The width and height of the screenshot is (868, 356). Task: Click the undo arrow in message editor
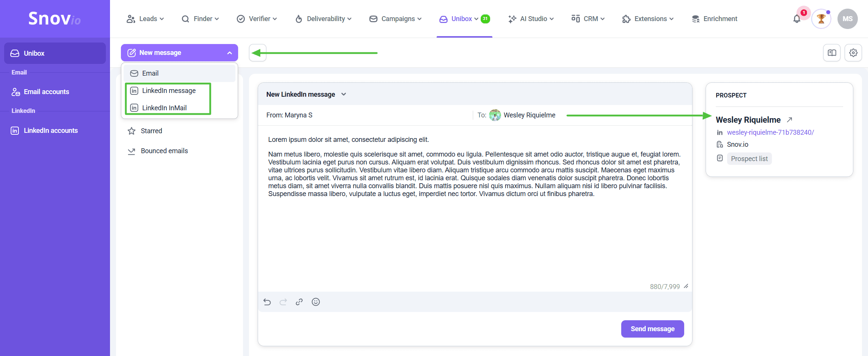[267, 302]
